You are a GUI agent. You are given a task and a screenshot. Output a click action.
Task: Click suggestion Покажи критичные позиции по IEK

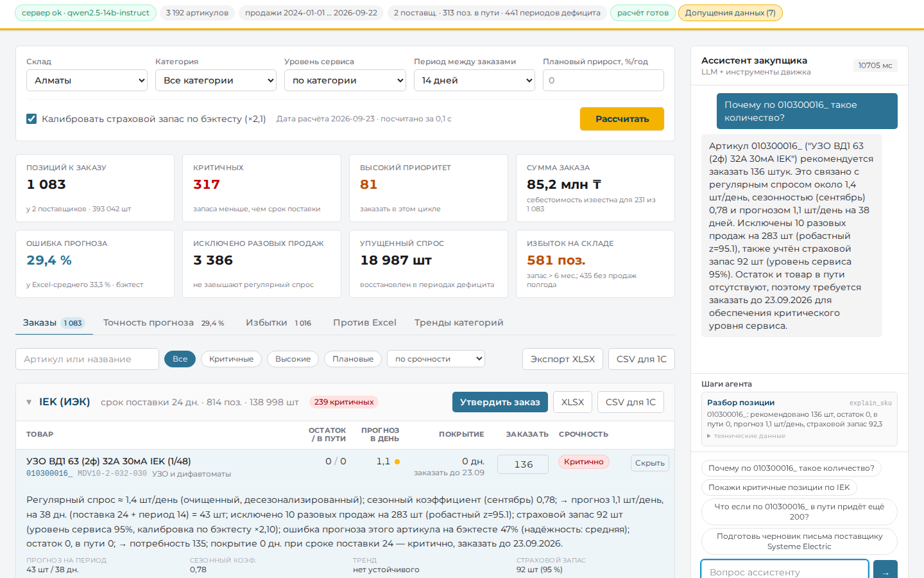(x=779, y=487)
